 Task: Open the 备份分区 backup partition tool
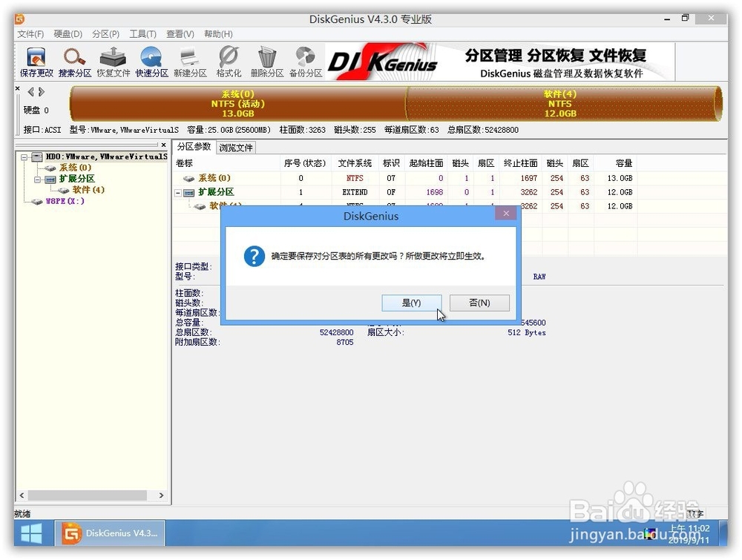click(x=304, y=59)
